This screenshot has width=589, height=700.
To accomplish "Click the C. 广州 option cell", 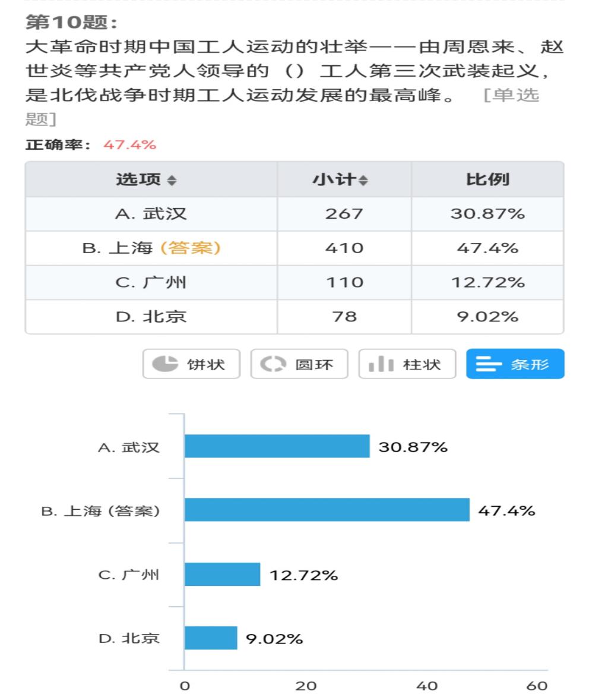I will click(x=151, y=283).
